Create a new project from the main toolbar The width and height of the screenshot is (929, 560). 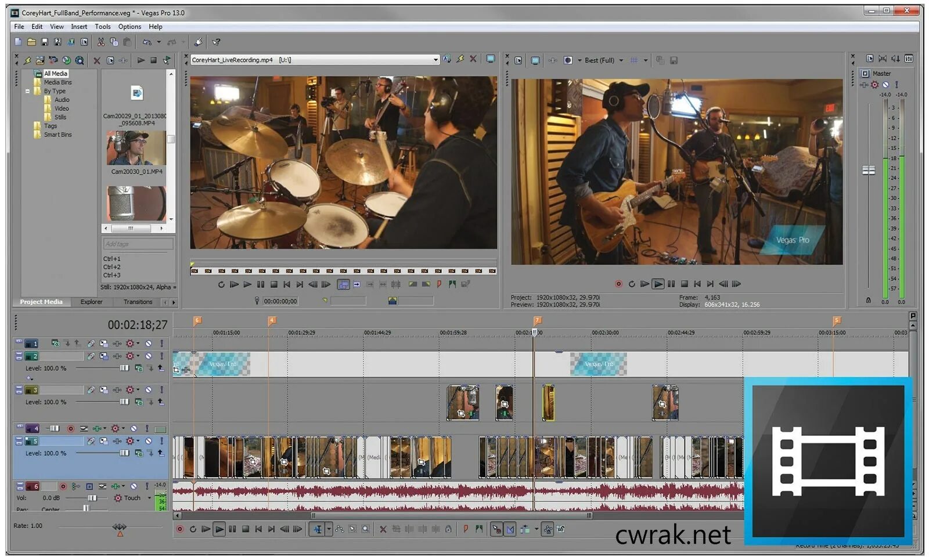click(18, 42)
